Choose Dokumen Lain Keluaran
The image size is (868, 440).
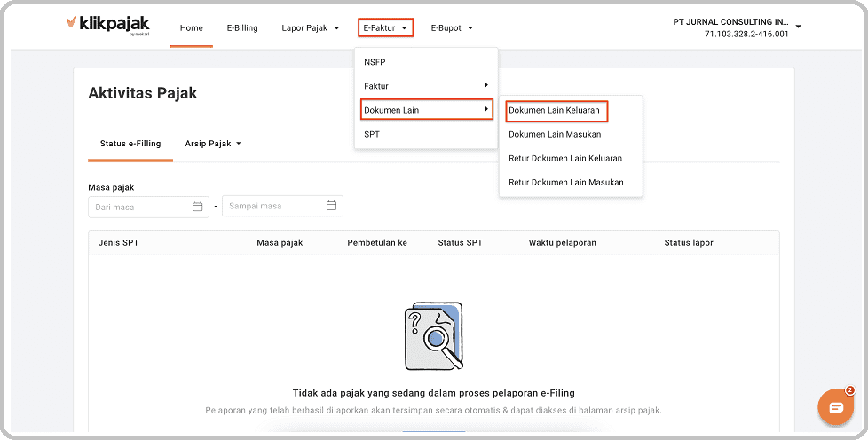click(556, 110)
